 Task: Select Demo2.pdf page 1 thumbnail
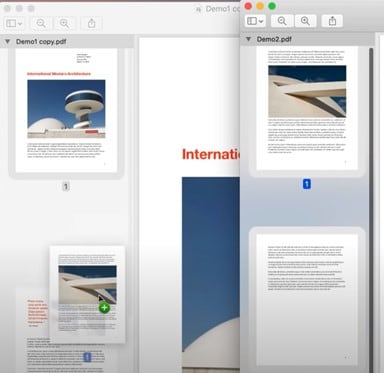[x=307, y=108]
